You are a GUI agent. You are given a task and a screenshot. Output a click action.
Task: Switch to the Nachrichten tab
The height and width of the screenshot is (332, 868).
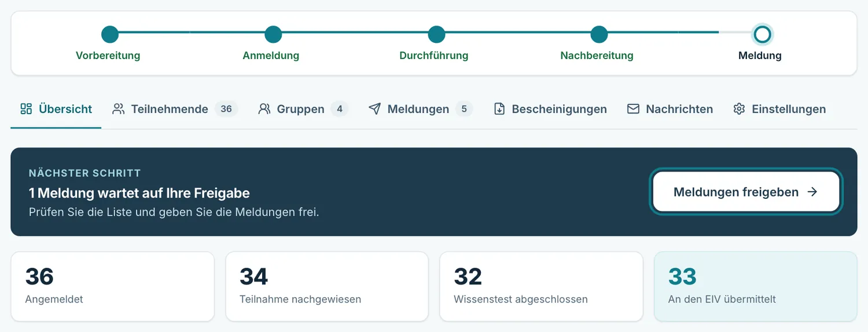[x=670, y=109]
